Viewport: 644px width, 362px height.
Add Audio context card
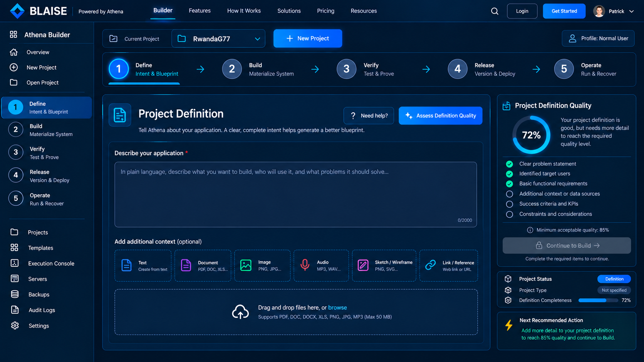(321, 265)
